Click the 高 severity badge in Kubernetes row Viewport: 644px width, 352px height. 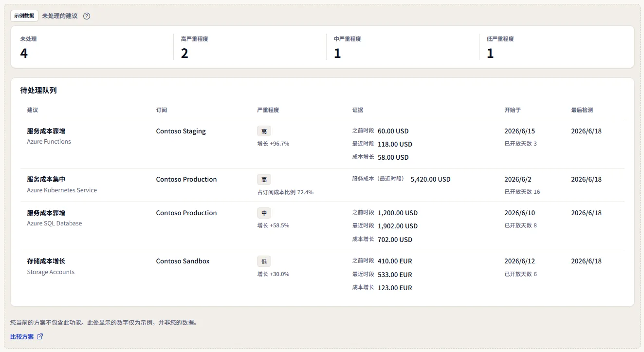coord(264,179)
